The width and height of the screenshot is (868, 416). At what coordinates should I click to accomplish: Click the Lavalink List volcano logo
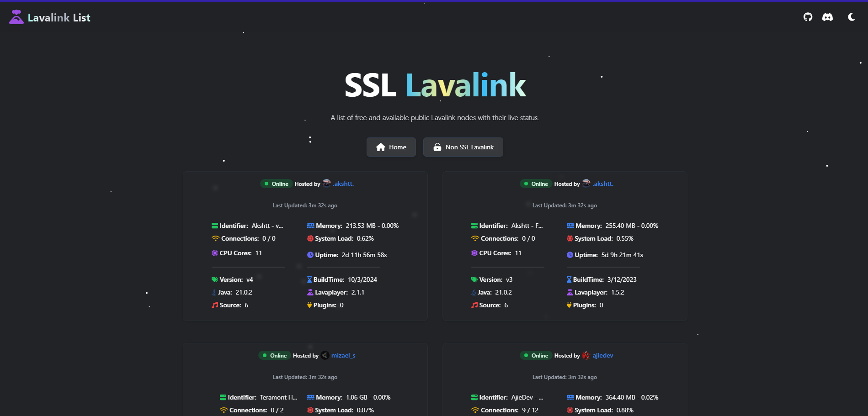click(x=16, y=17)
